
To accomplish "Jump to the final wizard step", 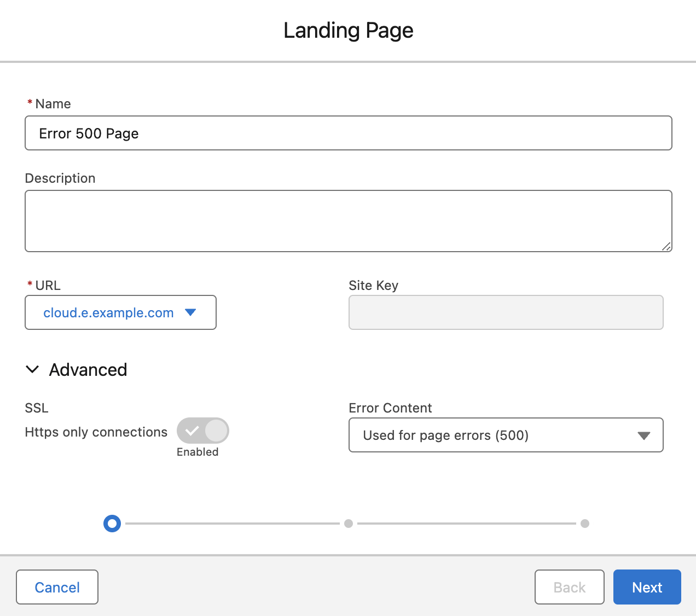I will click(x=584, y=524).
